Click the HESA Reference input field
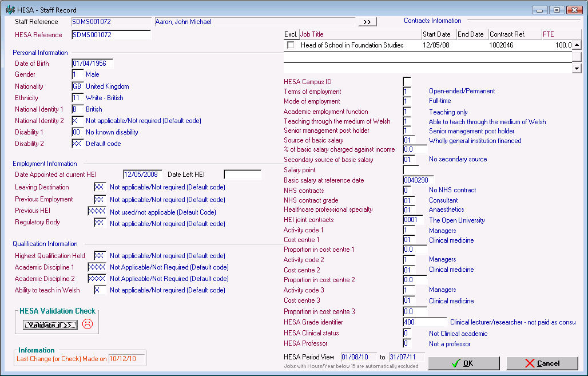Image resolution: width=588 pixels, height=376 pixels. coord(112,35)
